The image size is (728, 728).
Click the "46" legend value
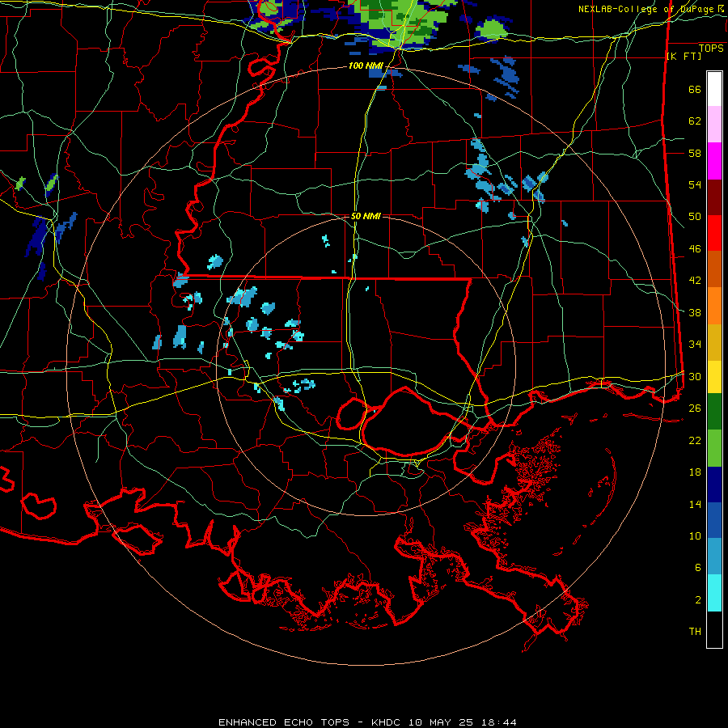tap(695, 249)
